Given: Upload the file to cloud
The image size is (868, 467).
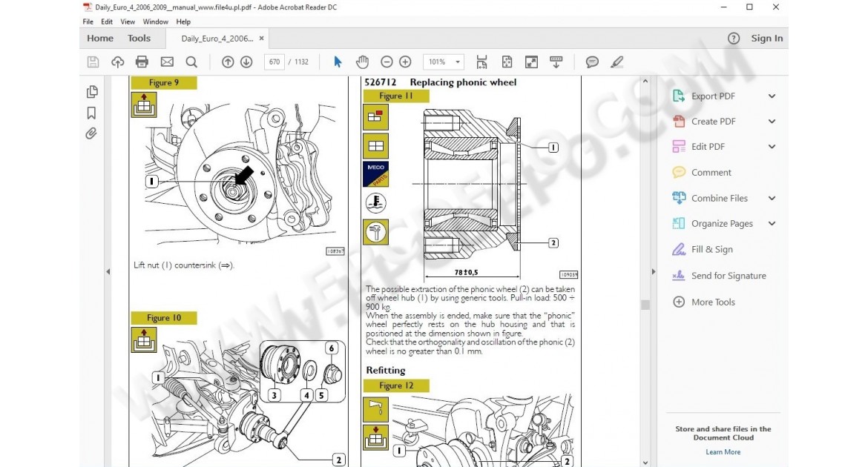Looking at the screenshot, I should [117, 62].
